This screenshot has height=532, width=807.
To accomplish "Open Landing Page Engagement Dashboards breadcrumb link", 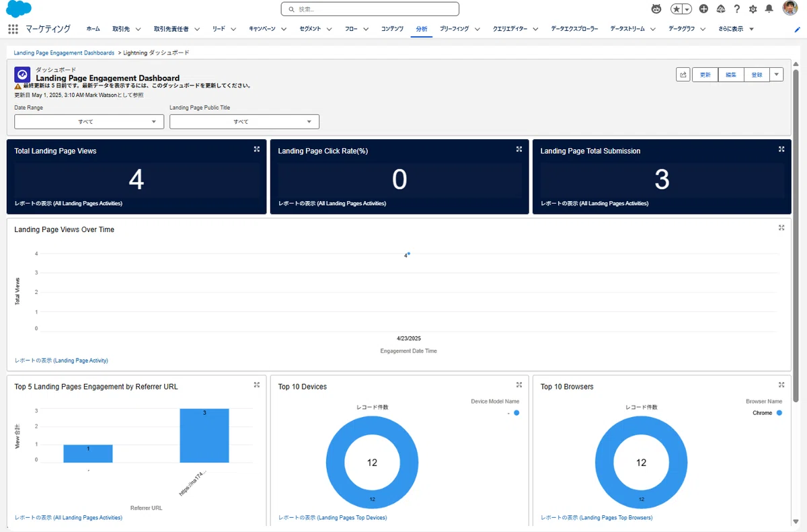I will pos(64,52).
